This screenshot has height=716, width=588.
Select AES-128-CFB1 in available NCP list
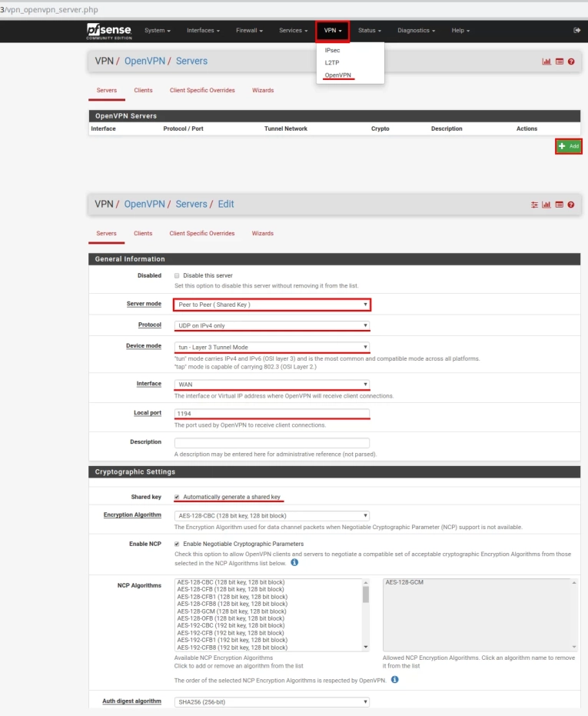[232, 597]
